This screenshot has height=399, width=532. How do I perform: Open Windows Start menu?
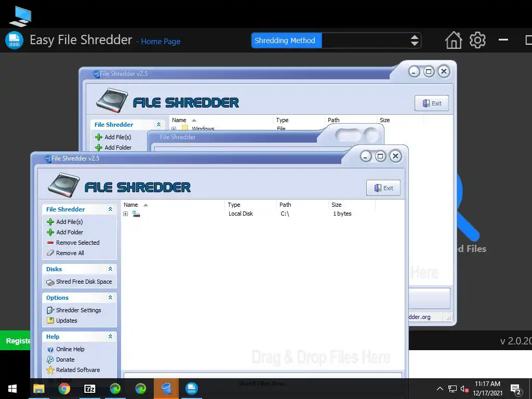point(12,389)
